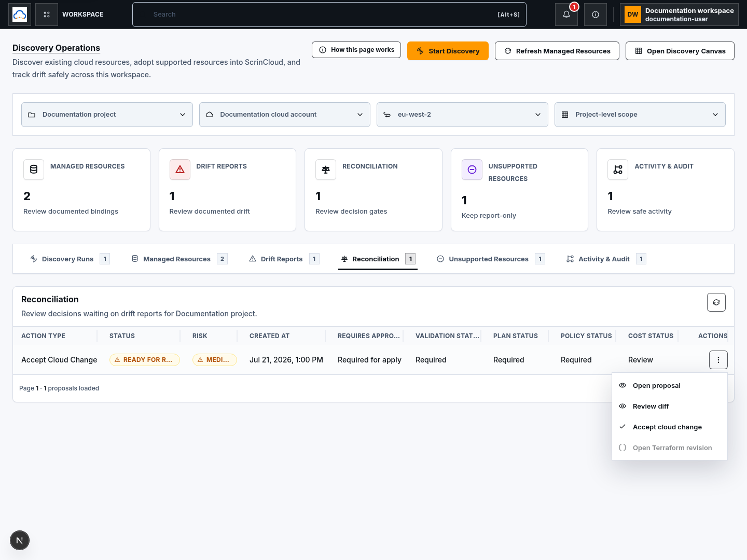
Task: Expand the Documentation cloud account dropdown
Action: (x=285, y=115)
